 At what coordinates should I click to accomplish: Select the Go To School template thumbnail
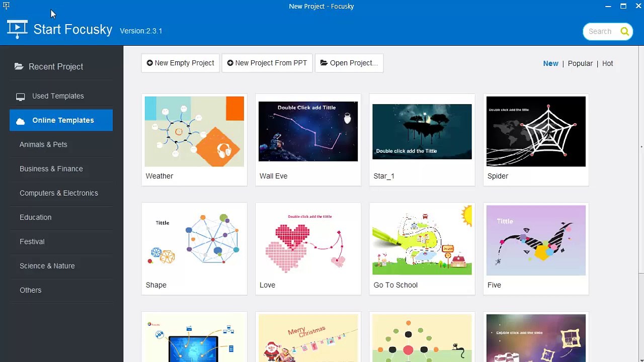(422, 240)
